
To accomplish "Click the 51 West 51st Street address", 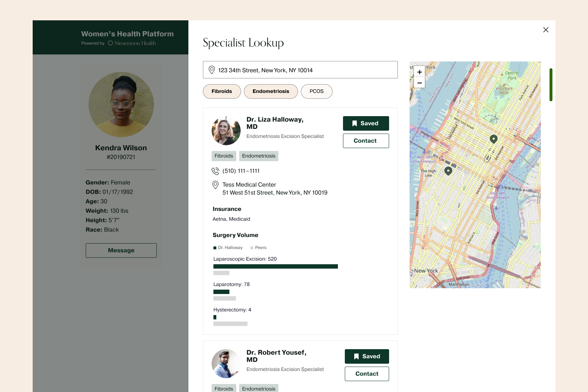I will (x=275, y=193).
